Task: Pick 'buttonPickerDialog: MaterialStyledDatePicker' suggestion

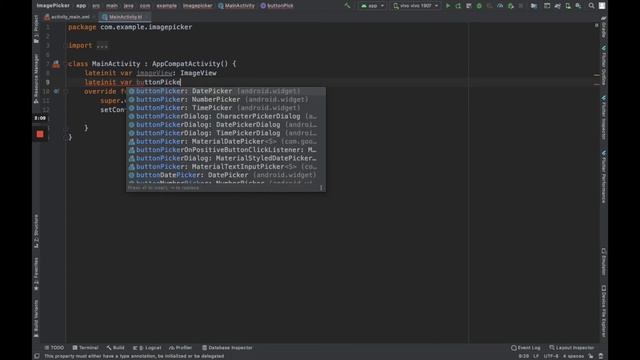Action: [x=226, y=158]
